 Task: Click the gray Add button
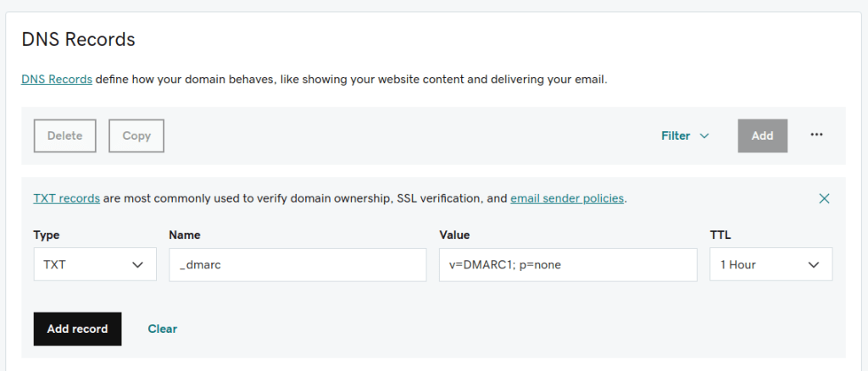[762, 136]
